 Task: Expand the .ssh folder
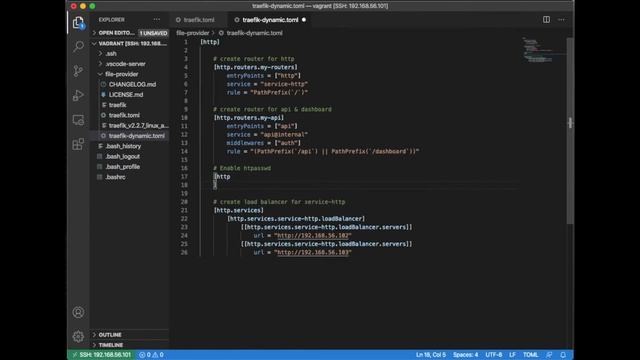(x=129, y=53)
